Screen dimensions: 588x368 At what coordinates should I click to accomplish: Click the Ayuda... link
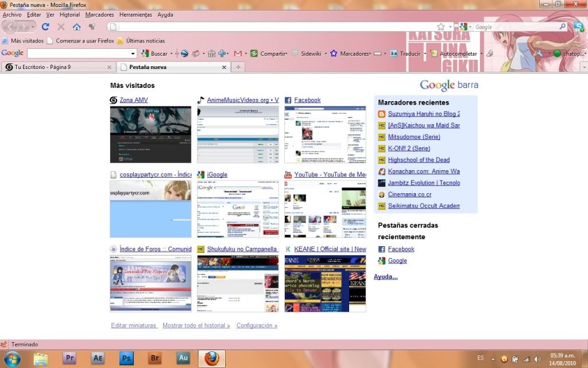click(385, 277)
